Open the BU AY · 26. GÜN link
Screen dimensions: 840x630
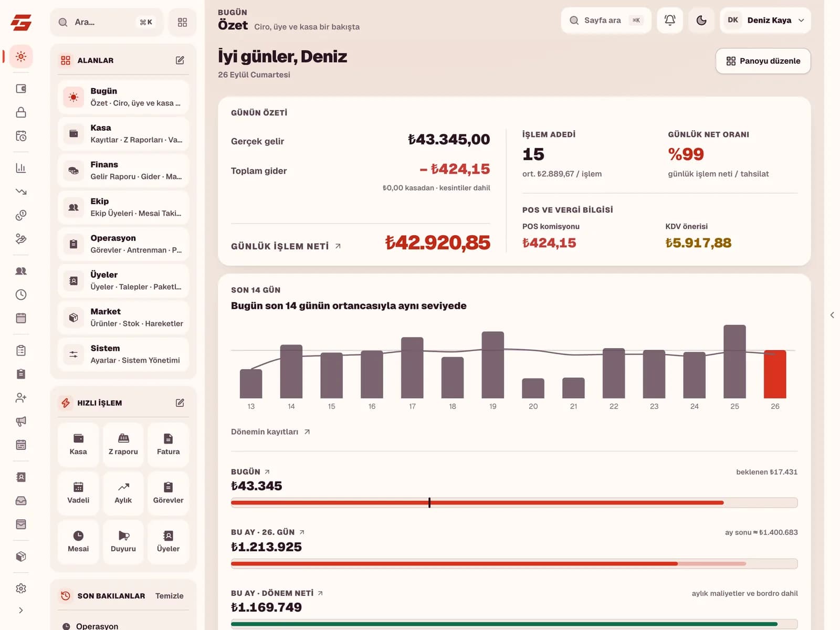point(268,532)
